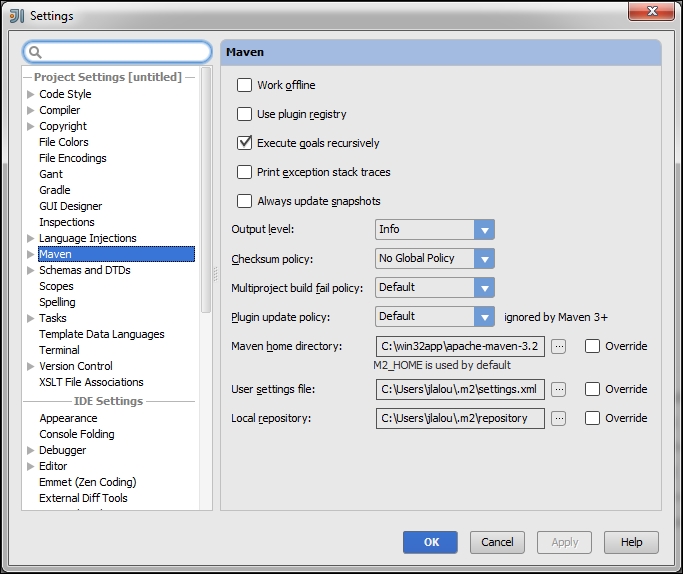Open Spelling settings page
Image resolution: width=683 pixels, height=574 pixels.
pyautogui.click(x=57, y=302)
